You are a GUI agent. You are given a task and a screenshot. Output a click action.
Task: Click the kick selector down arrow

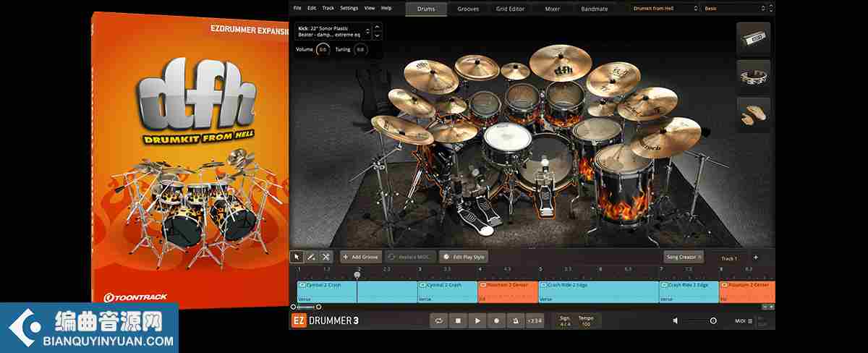[377, 35]
